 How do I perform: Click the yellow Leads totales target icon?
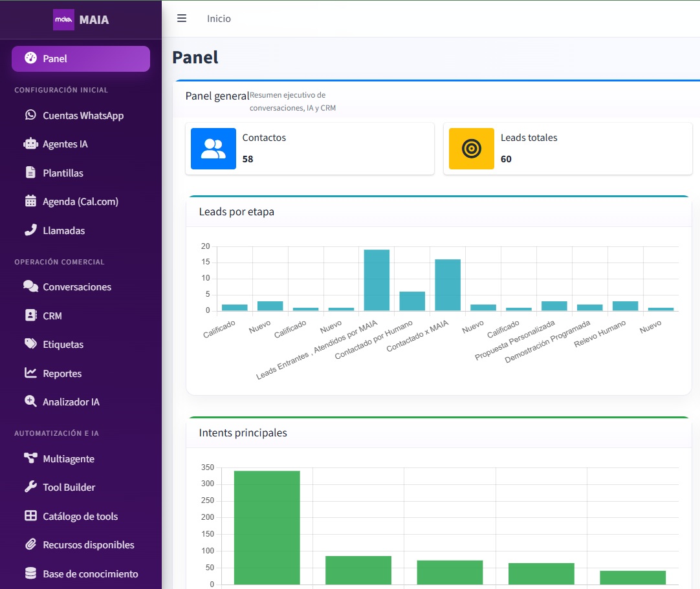point(472,149)
